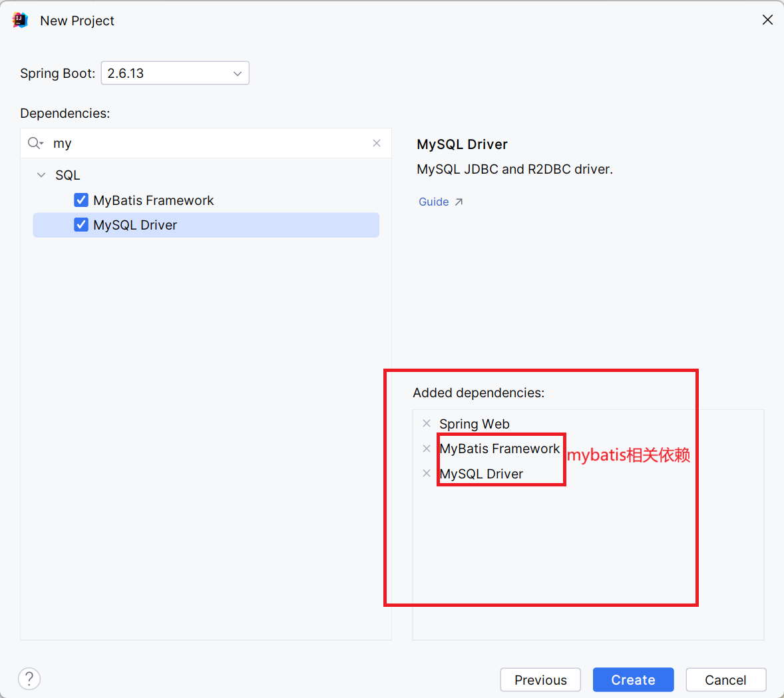Click MySQL Driver in added dependencies list
This screenshot has width=784, height=698.
click(481, 474)
